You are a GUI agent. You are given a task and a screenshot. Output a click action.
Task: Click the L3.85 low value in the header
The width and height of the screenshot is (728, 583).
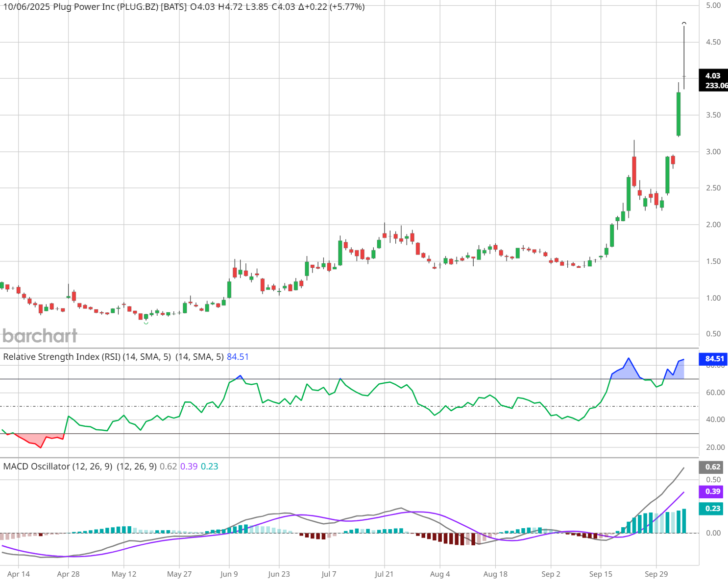pos(258,7)
